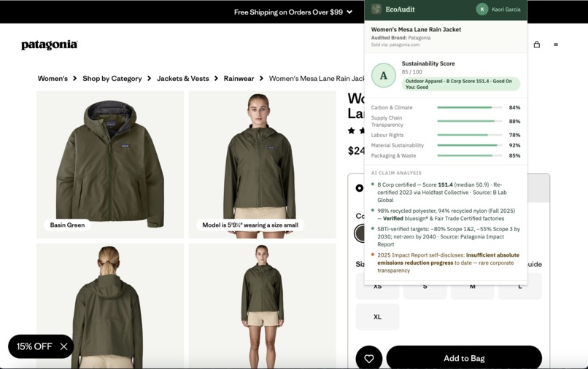Viewport: 588px width, 369px height.
Task: Click the Kaori Garcia username
Action: pos(506,9)
